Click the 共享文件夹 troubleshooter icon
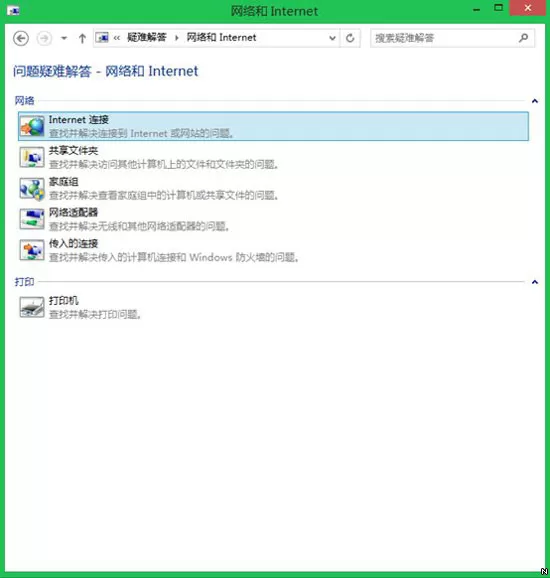Image resolution: width=550 pixels, height=578 pixels. (x=32, y=157)
